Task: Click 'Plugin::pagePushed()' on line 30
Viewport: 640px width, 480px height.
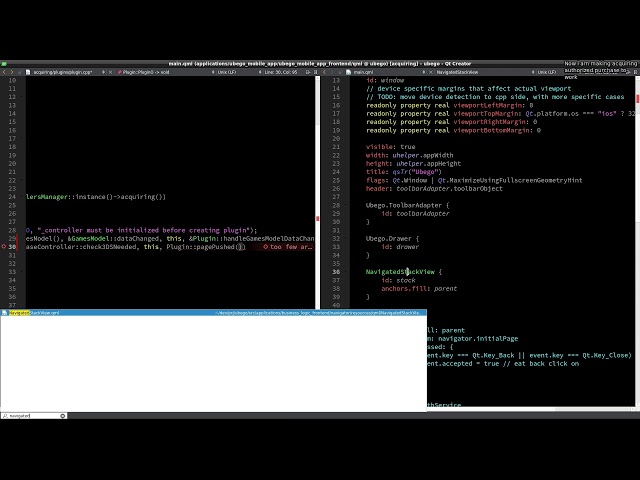Action: point(206,247)
